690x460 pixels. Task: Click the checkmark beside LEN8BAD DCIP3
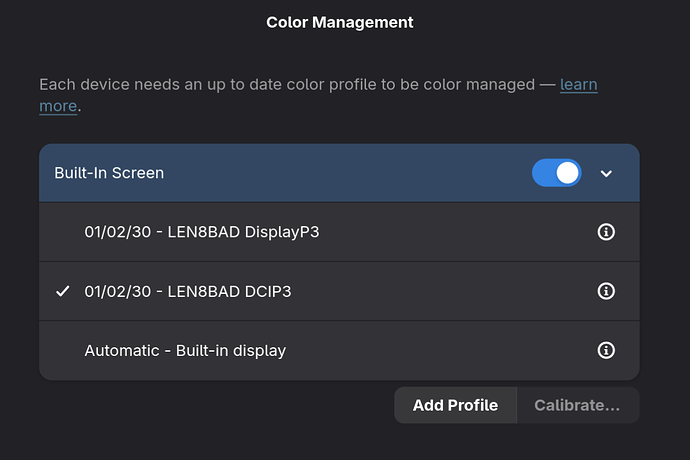(63, 291)
